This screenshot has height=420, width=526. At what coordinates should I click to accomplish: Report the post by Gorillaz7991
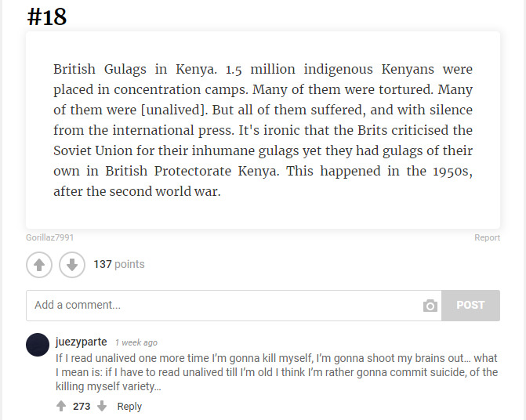point(487,237)
